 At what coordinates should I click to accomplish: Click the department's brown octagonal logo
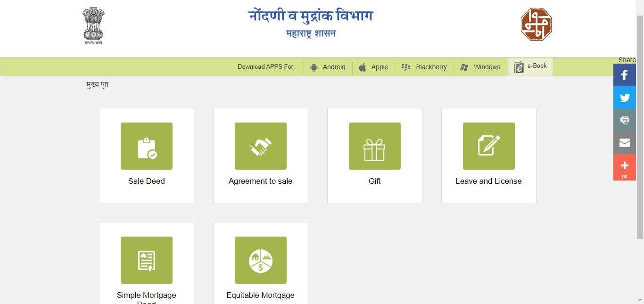tap(536, 25)
